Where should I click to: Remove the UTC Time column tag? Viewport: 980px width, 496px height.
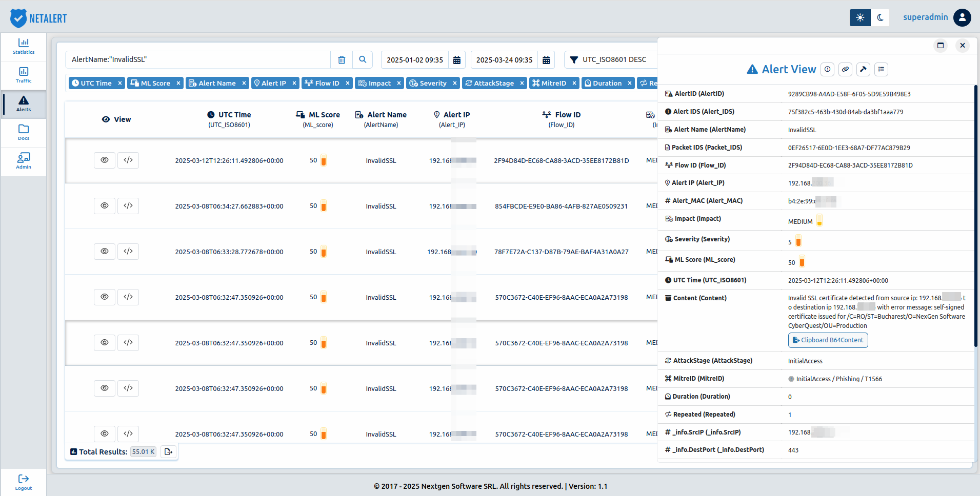(120, 83)
